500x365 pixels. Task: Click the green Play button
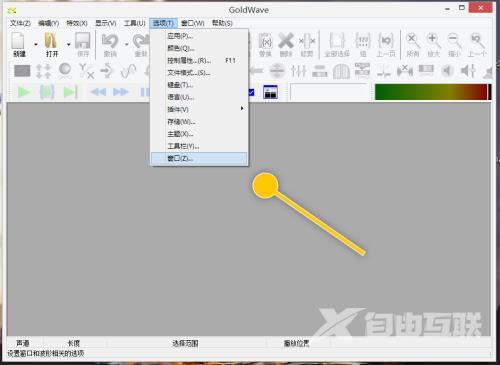coord(24,92)
